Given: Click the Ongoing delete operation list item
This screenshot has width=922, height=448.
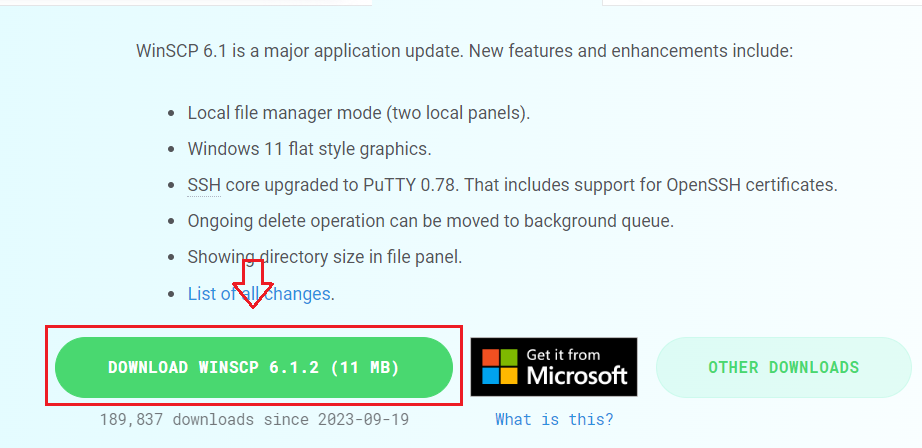Looking at the screenshot, I should (431, 221).
